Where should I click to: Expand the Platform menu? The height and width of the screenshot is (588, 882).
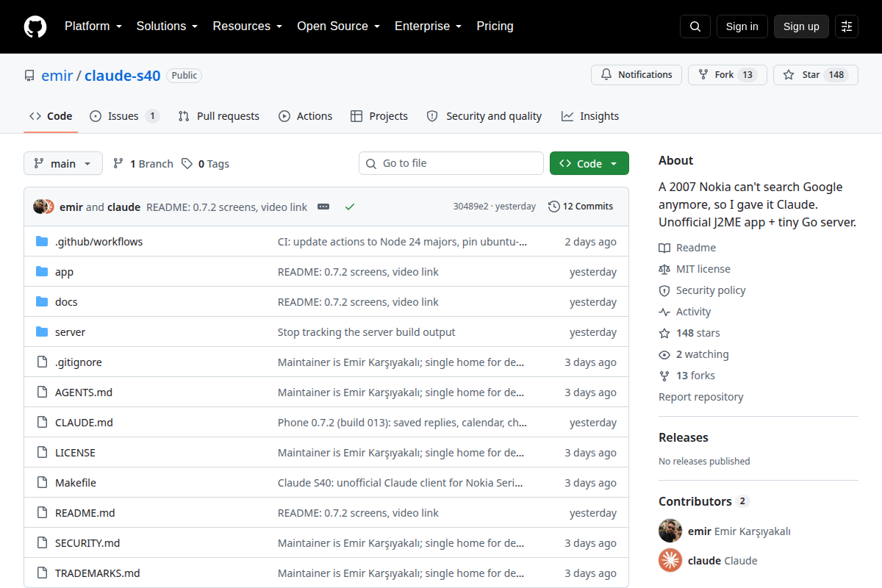tap(93, 26)
